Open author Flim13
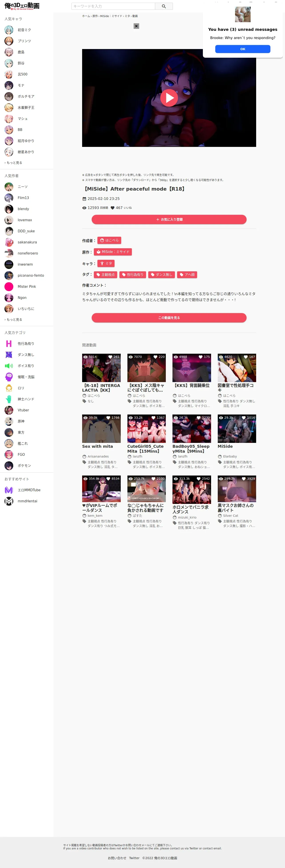285x868 pixels. [x=23, y=198]
